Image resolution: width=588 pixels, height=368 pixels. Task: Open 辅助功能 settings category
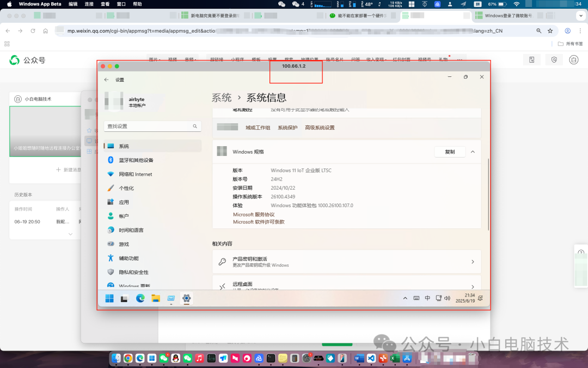coord(152,258)
